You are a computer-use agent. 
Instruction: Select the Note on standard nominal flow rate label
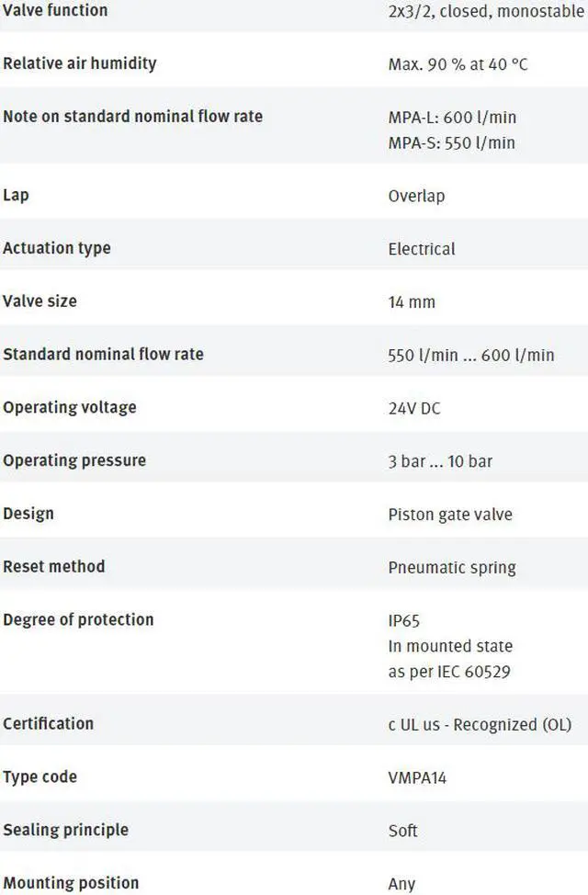point(132,117)
